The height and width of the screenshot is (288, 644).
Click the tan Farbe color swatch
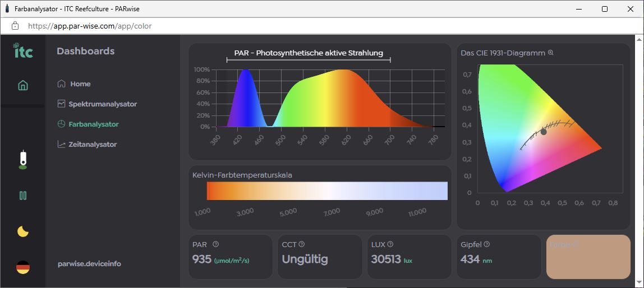click(x=588, y=257)
